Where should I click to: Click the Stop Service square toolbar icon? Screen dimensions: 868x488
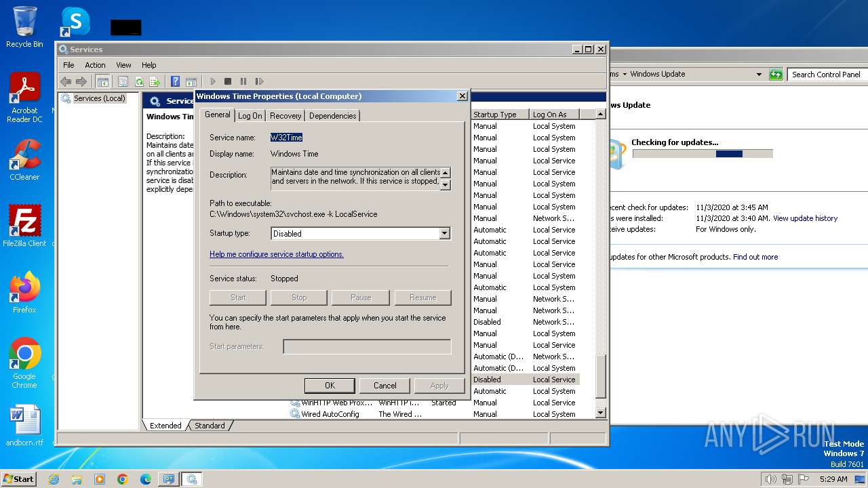pos(228,81)
